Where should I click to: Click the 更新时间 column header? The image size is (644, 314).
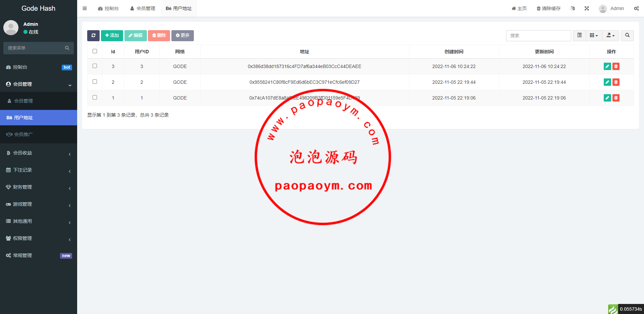tap(544, 52)
